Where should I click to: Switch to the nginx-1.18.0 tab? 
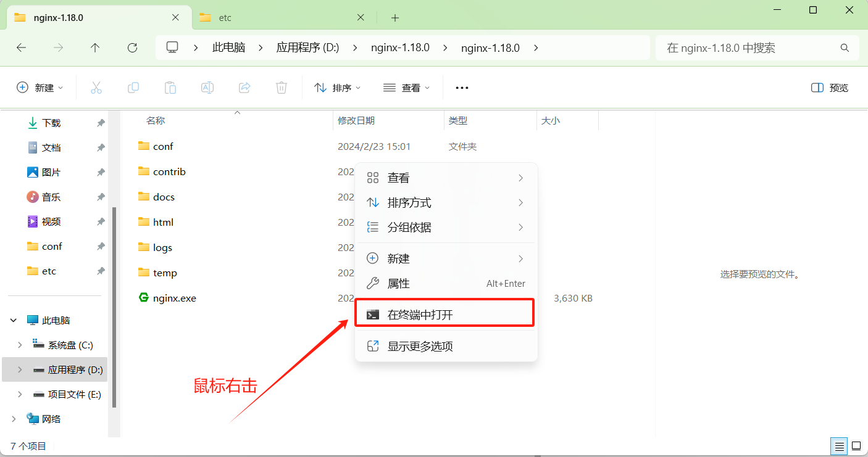click(99, 18)
